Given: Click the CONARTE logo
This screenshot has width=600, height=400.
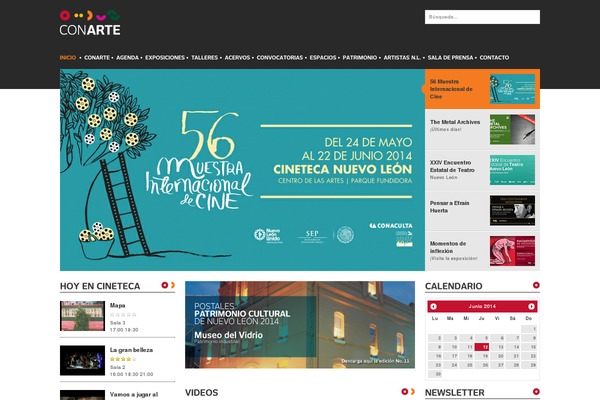Looking at the screenshot, I should coord(90,23).
